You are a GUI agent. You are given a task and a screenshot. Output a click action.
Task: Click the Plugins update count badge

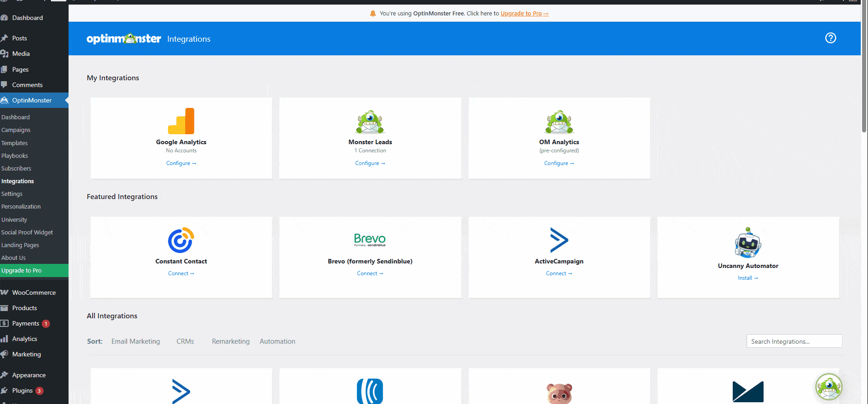(x=39, y=391)
